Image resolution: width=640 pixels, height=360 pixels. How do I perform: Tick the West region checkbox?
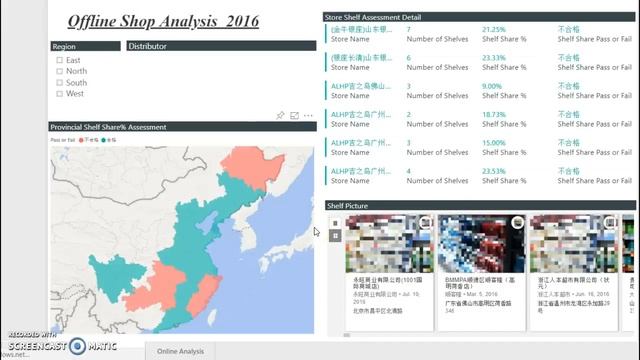(x=60, y=93)
